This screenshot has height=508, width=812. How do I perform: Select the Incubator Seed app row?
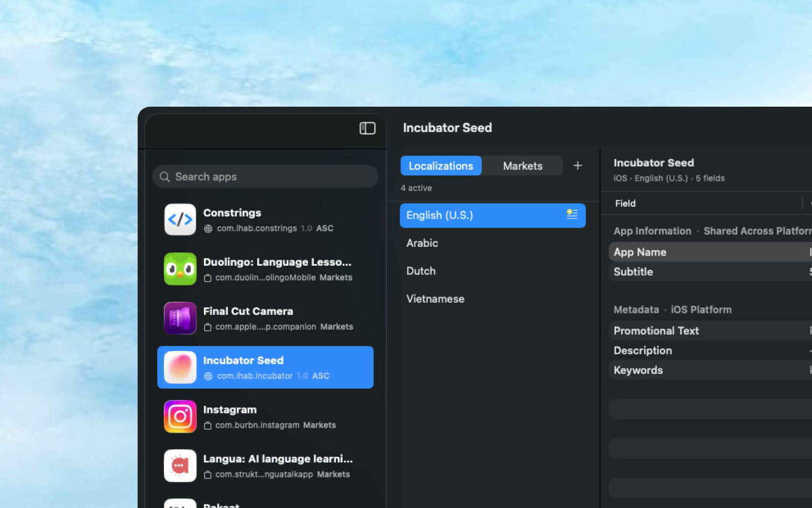point(265,367)
